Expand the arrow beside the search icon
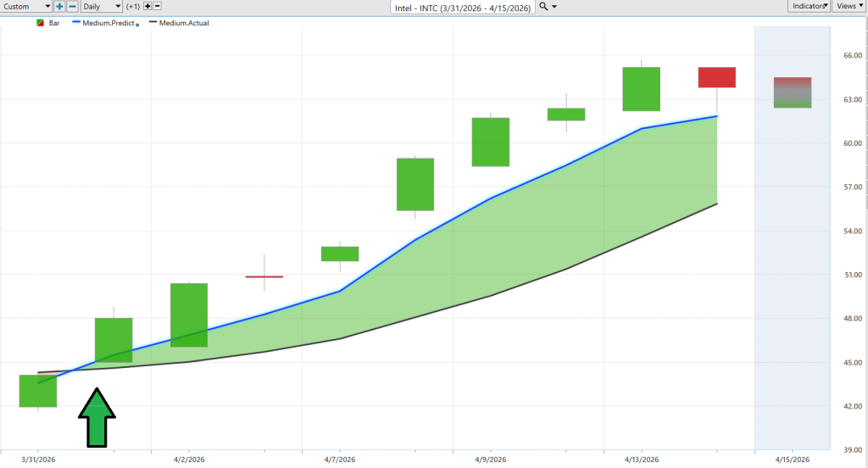The width and height of the screenshot is (868, 468). (554, 7)
